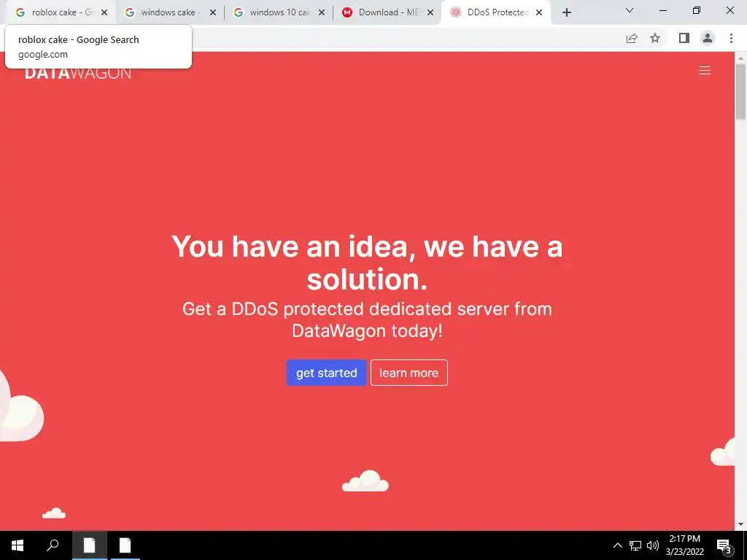Open the hamburger menu on DataWagon site
Screen dimensions: 747x560
704,71
